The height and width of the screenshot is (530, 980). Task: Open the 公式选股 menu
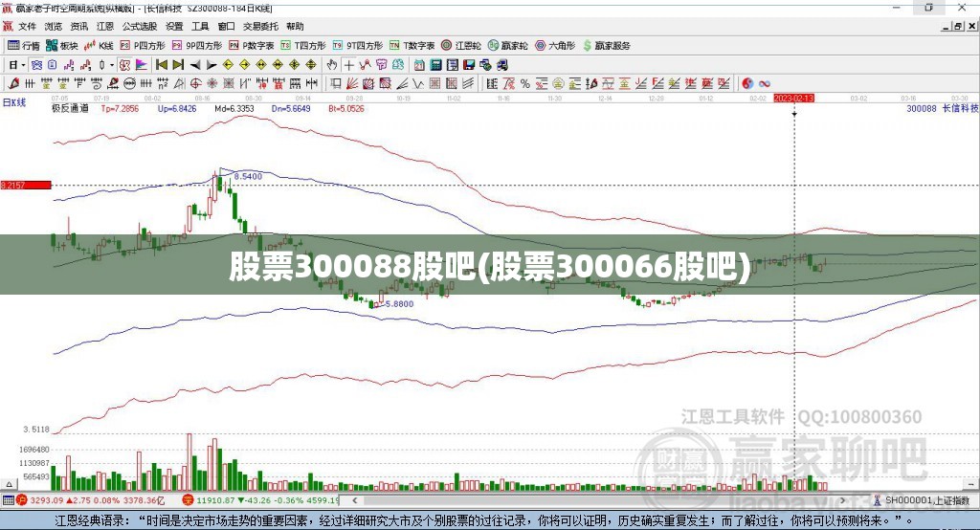coord(140,26)
